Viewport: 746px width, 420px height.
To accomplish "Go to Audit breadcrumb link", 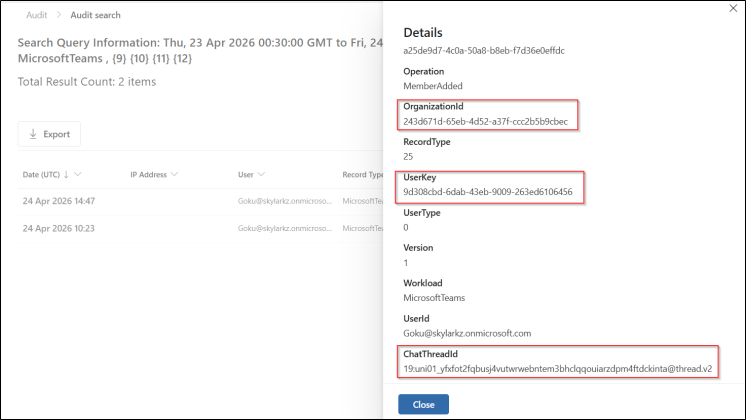I will [37, 15].
